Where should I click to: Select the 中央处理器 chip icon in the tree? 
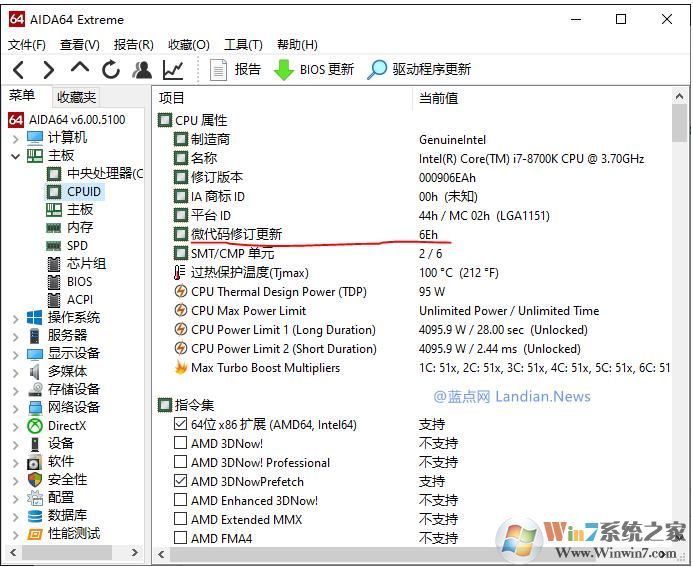pyautogui.click(x=54, y=174)
